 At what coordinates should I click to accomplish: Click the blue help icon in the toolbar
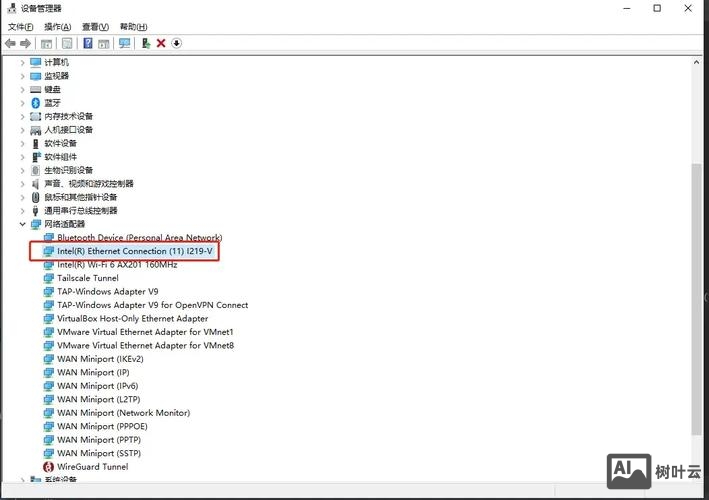[x=88, y=43]
